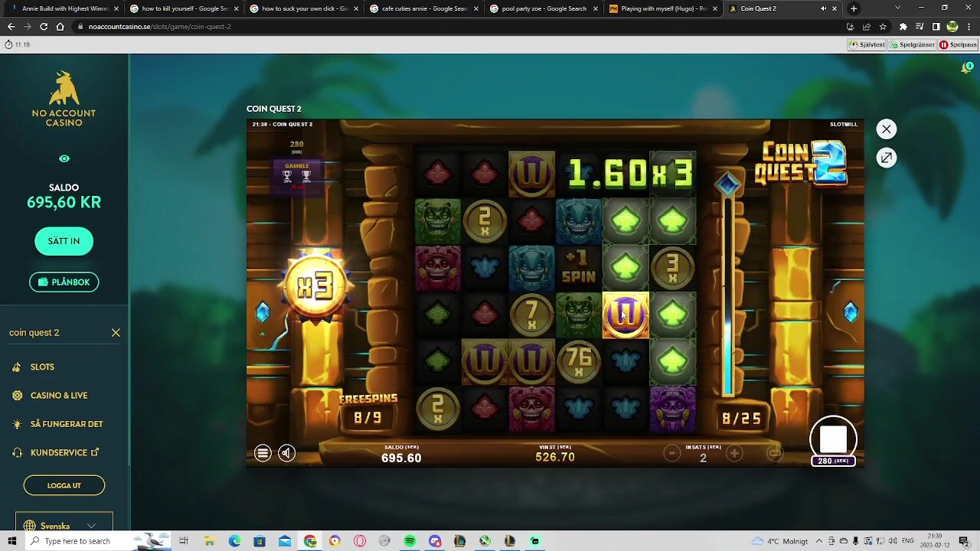Screen dimensions: 980x551
Task: Click the game fullscreen expand icon
Action: click(886, 158)
